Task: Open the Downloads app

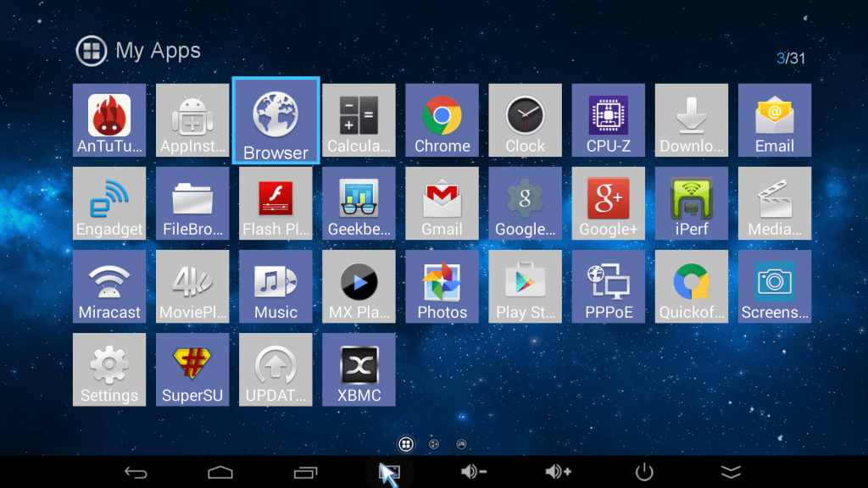Action: 692,120
